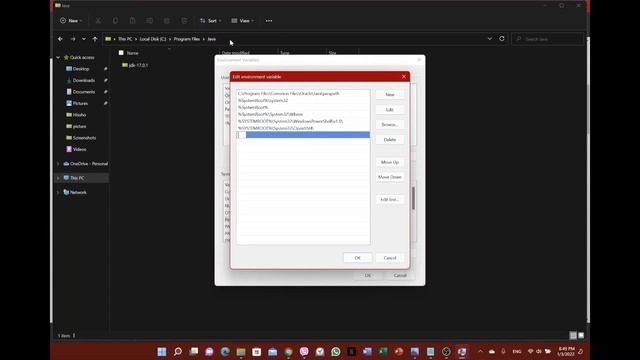Expand the OneDrive - Personal node
Screen dimensions: 640x360
pyautogui.click(x=58, y=164)
